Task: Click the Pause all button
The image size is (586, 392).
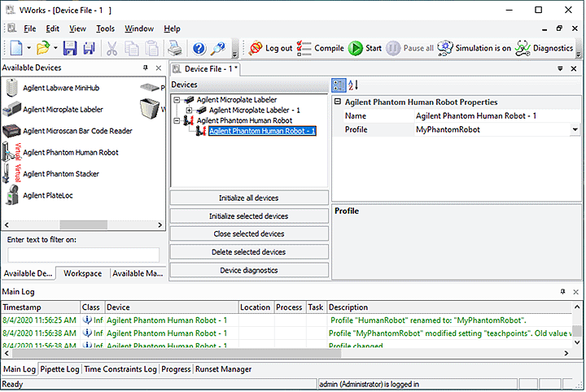Action: [x=409, y=48]
